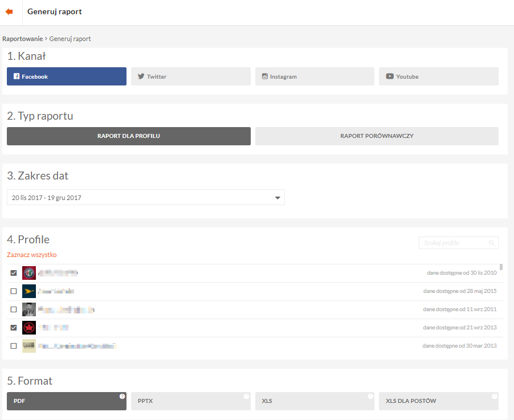Image resolution: width=514 pixels, height=420 pixels.
Task: Click the magnifier icon in profile search
Action: pos(491,243)
